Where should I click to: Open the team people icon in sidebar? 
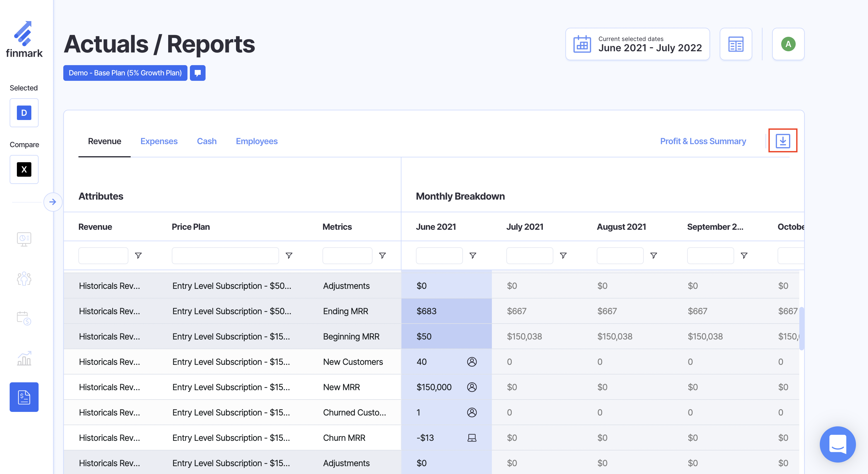click(x=24, y=279)
